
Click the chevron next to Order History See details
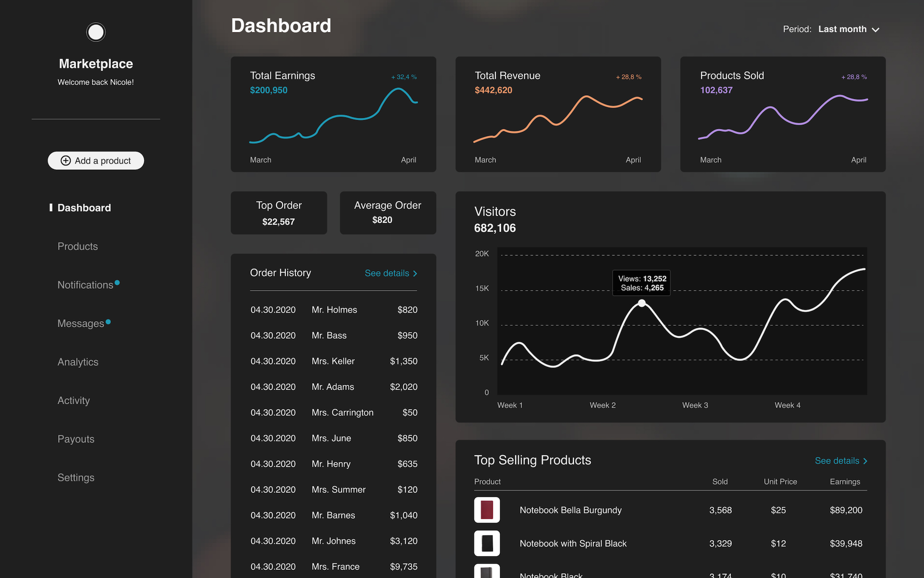415,274
